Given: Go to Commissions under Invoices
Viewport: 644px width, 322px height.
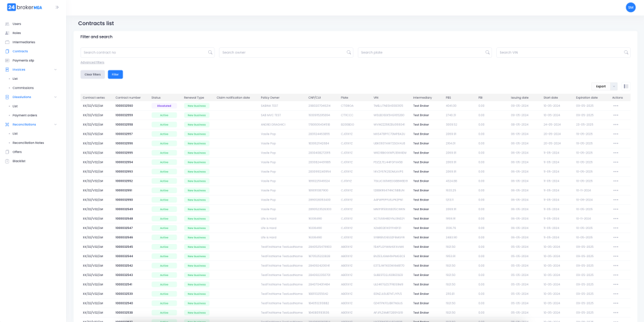Looking at the screenshot, I should [23, 88].
